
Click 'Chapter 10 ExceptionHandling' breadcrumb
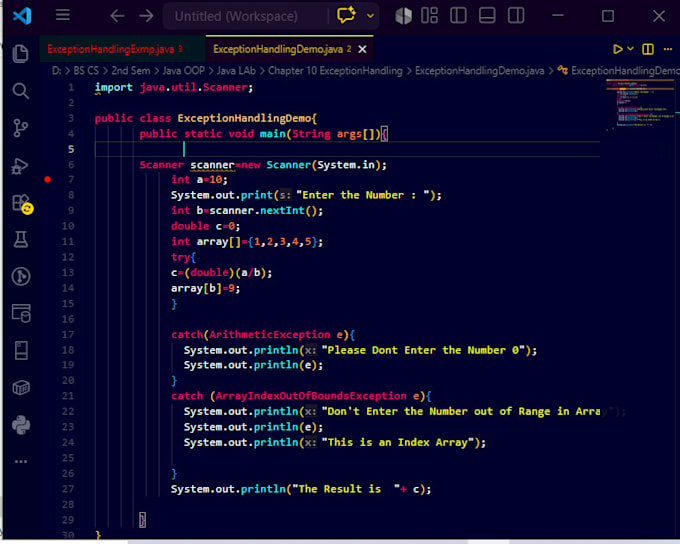[x=335, y=71]
